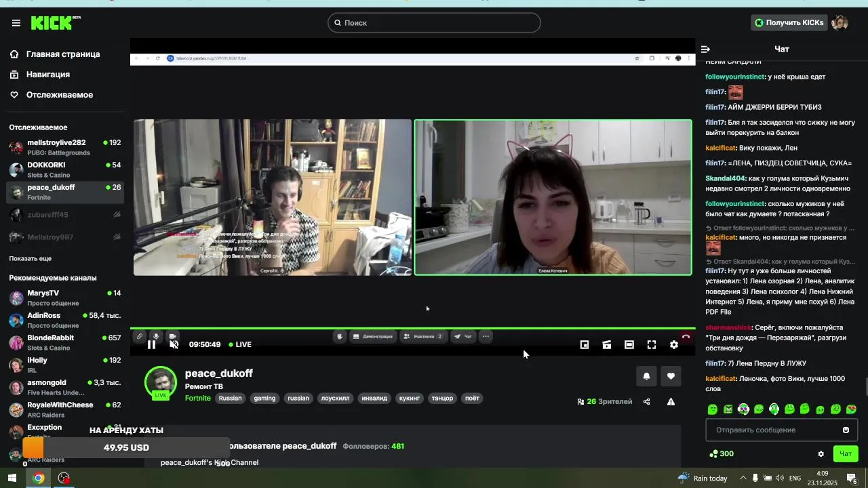Click the Russian tag
868x488 pixels.
tap(230, 398)
